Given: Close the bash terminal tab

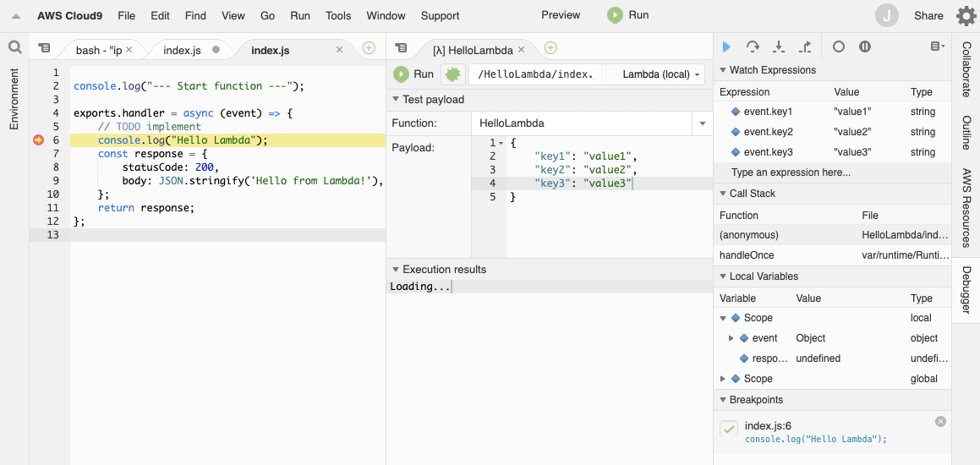Looking at the screenshot, I should 129,49.
